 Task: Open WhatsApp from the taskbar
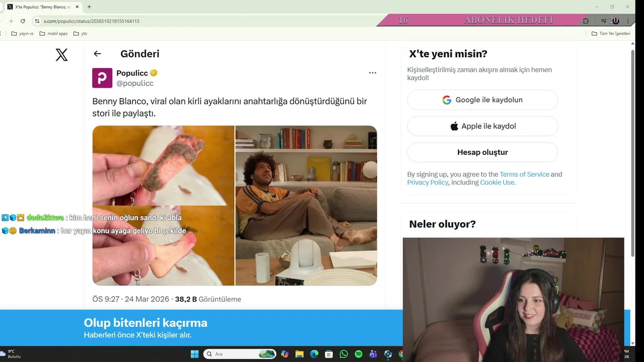click(344, 354)
